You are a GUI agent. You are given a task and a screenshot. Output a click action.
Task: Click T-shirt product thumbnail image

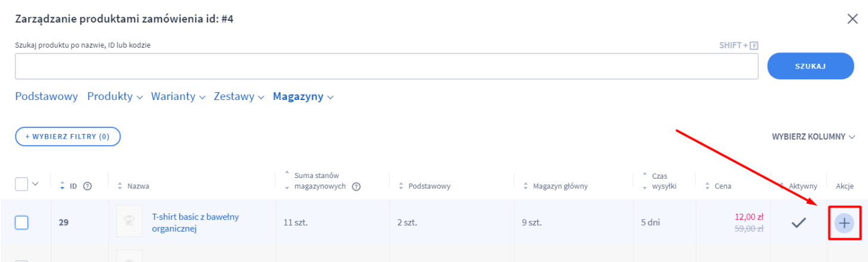click(x=129, y=222)
